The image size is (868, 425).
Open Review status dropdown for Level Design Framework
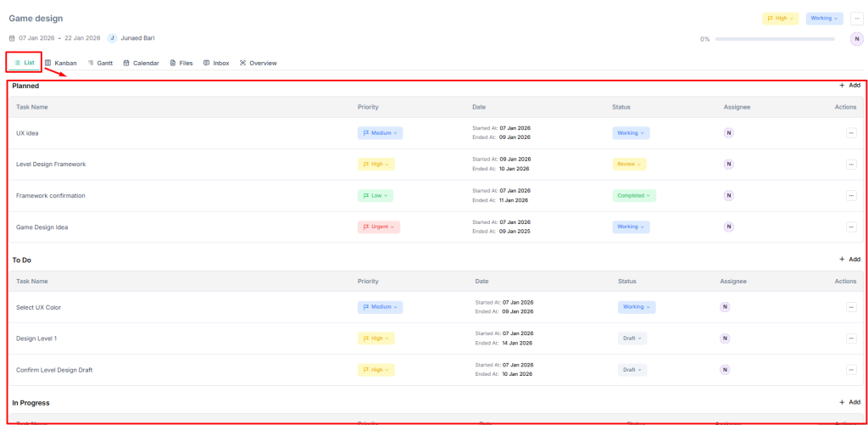point(629,165)
